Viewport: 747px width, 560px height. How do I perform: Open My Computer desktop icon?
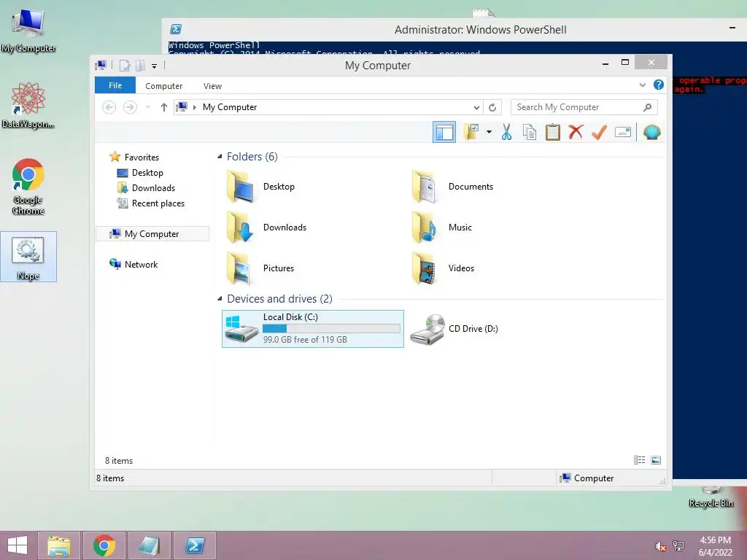(28, 31)
